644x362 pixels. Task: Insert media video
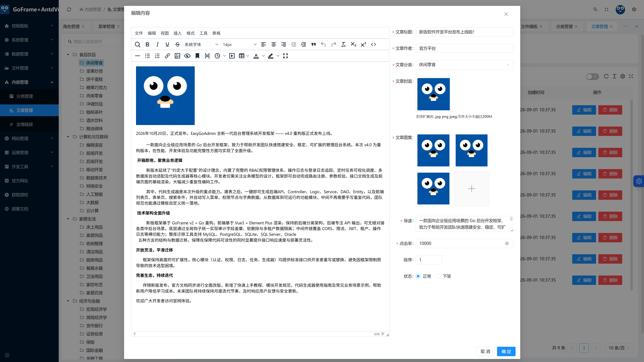click(x=232, y=56)
